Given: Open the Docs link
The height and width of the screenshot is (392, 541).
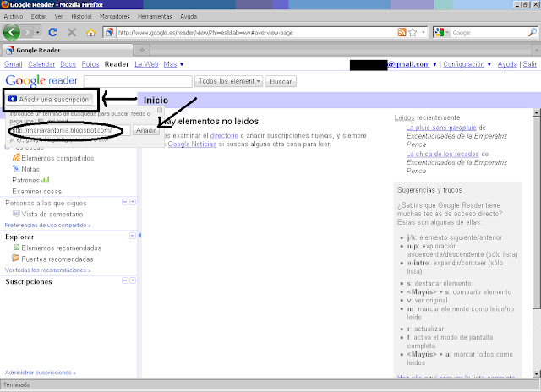Looking at the screenshot, I should [68, 64].
